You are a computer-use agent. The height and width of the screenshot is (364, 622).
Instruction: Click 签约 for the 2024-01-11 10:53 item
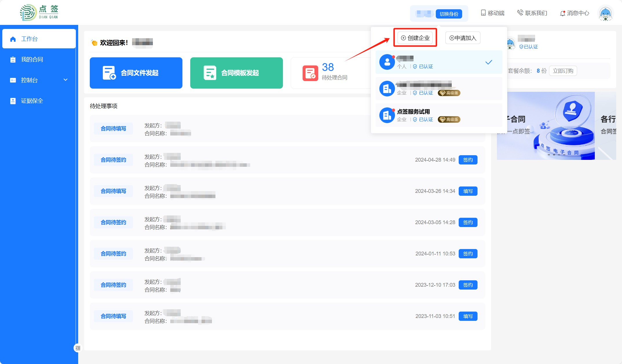click(x=468, y=254)
